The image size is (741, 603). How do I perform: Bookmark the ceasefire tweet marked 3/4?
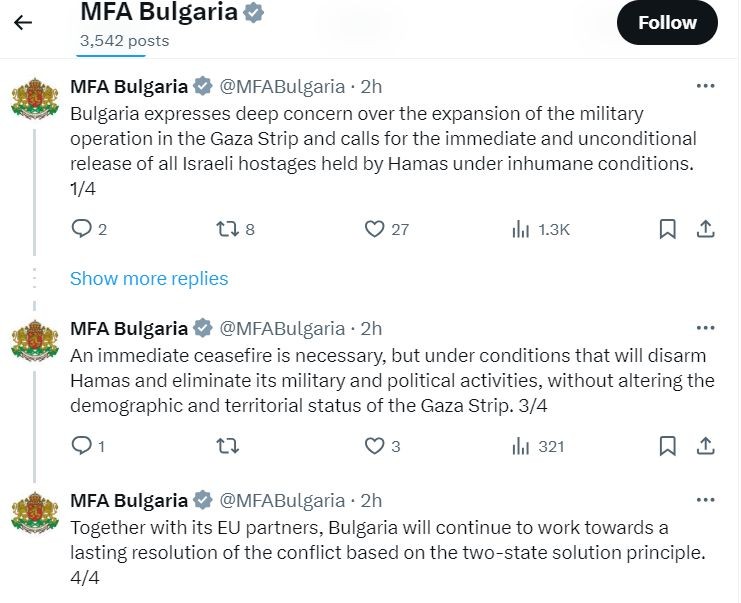click(x=667, y=446)
